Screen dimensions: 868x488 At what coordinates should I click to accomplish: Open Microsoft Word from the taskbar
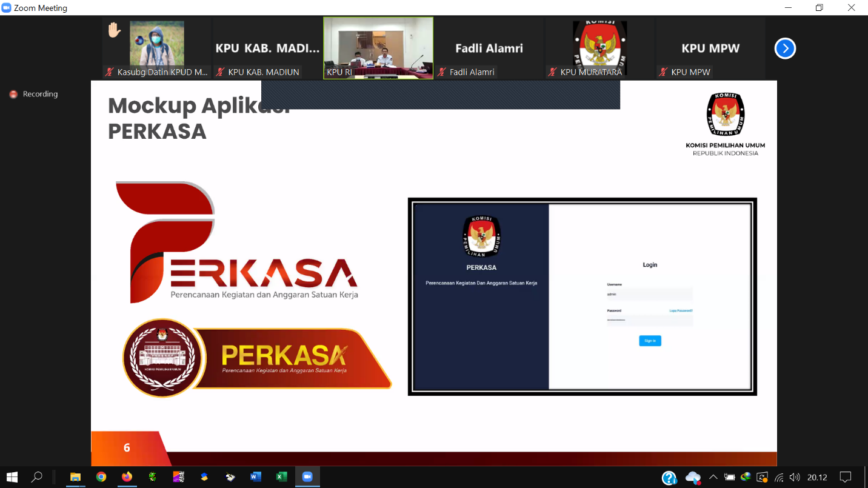(x=256, y=476)
